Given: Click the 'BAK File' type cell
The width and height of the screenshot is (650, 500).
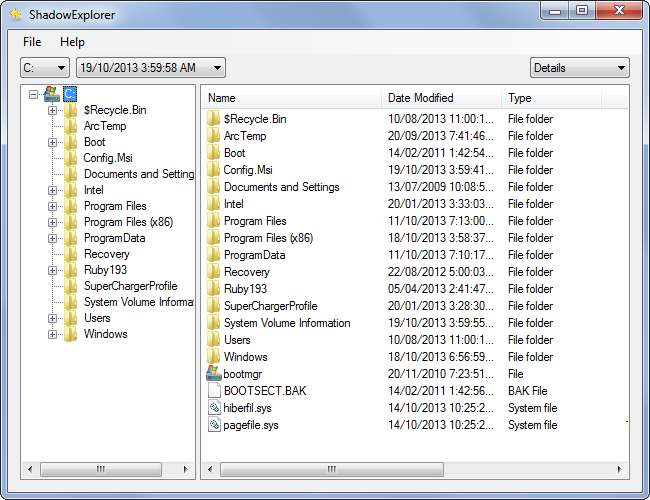Looking at the screenshot, I should (527, 391).
